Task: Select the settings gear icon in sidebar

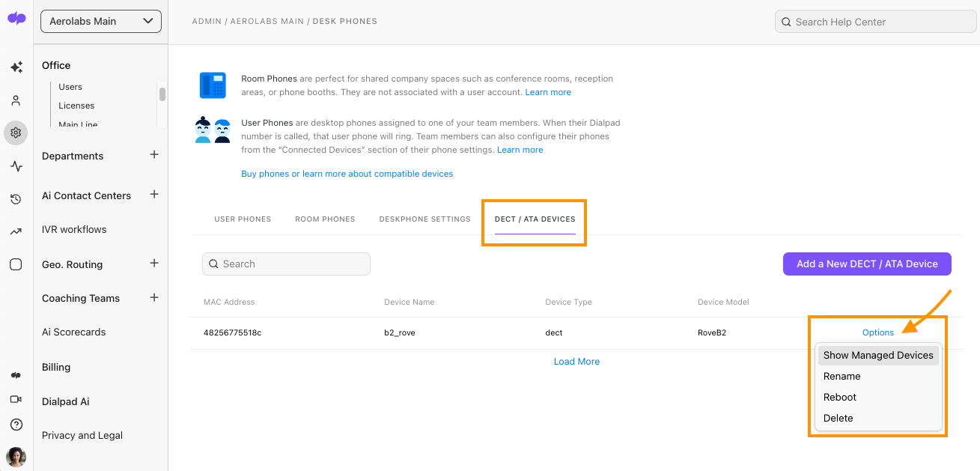Action: pos(16,133)
